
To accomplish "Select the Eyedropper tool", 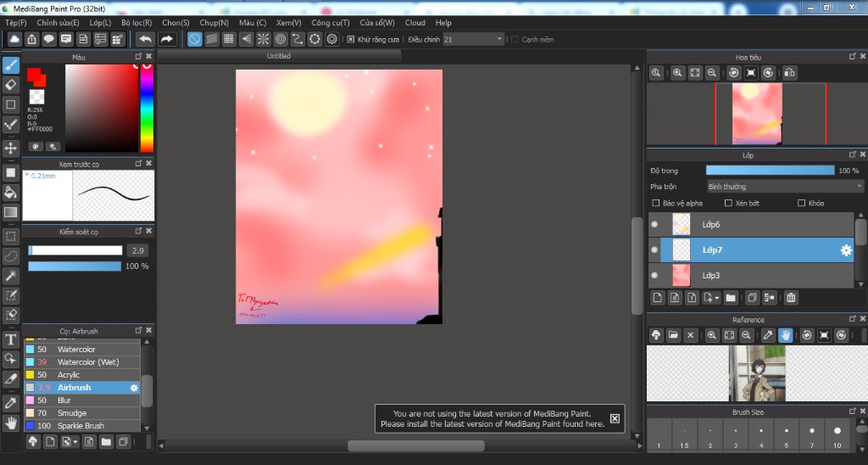I will coord(10,403).
